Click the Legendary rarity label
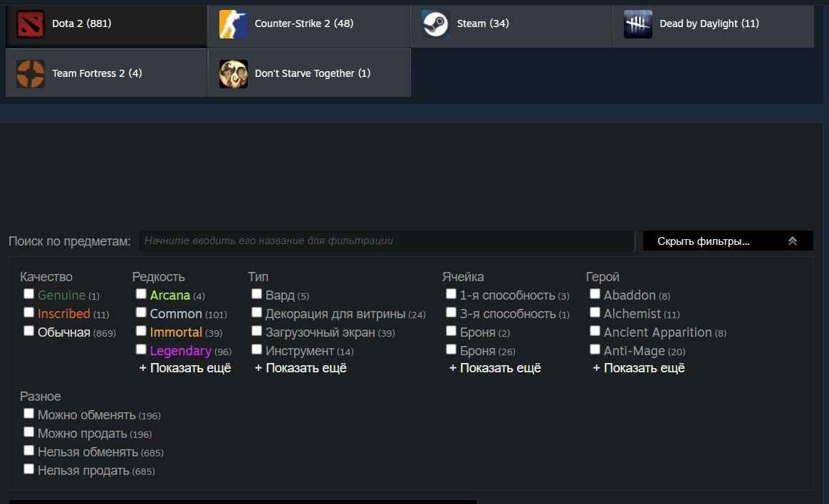The height and width of the screenshot is (504, 829). pyautogui.click(x=180, y=351)
